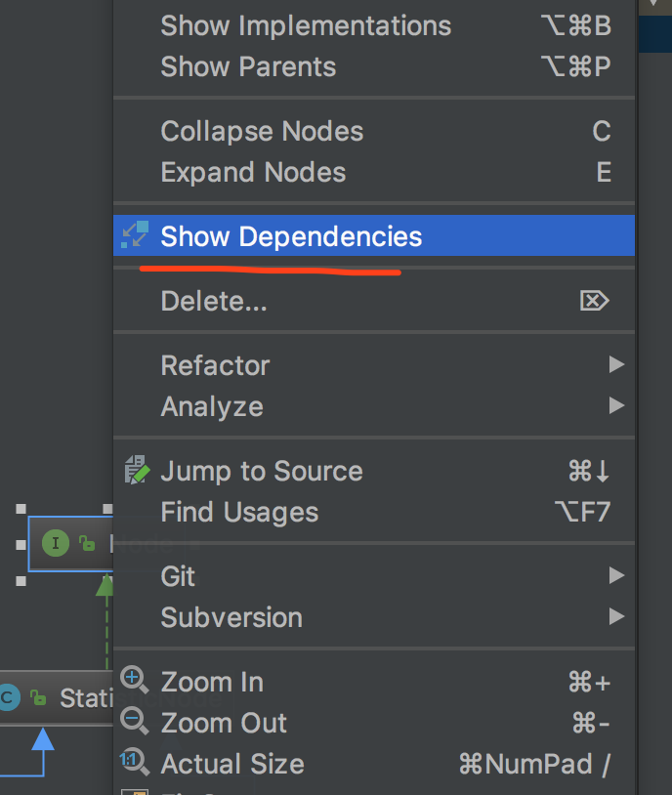
Task: Select Show Implementations menu entry
Action: point(306,25)
